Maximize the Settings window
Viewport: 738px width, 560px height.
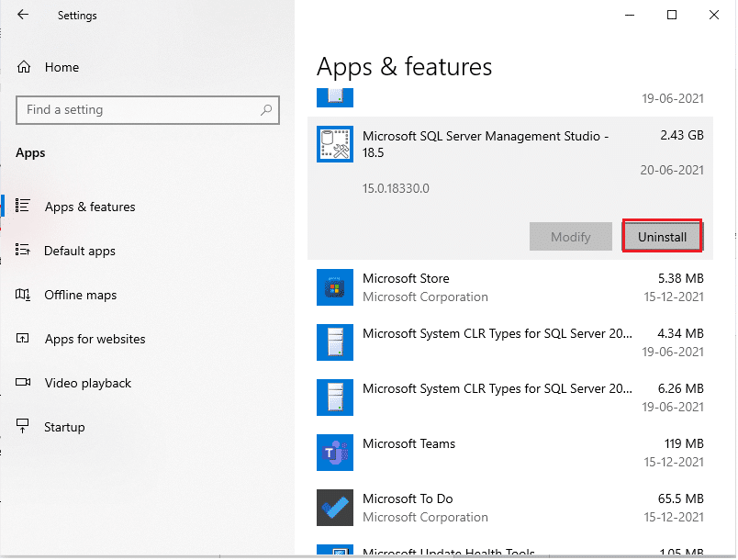(672, 15)
